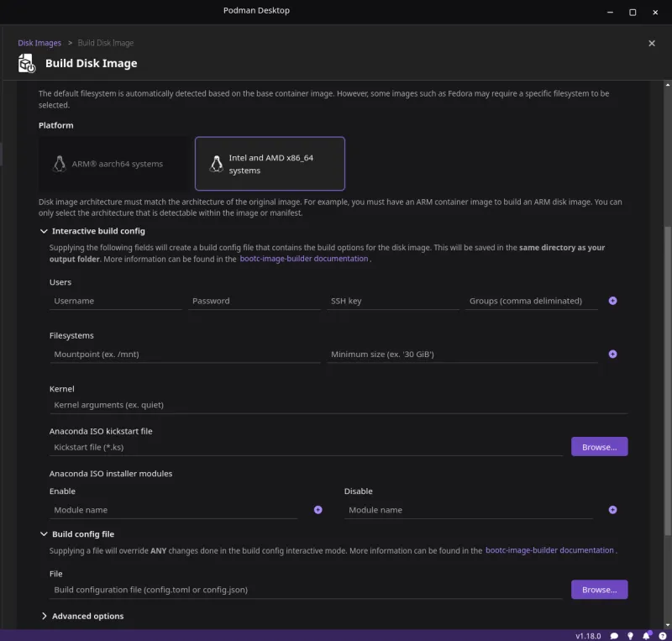Add a filesystem row via plus icon
The height and width of the screenshot is (641, 672).
[612, 354]
